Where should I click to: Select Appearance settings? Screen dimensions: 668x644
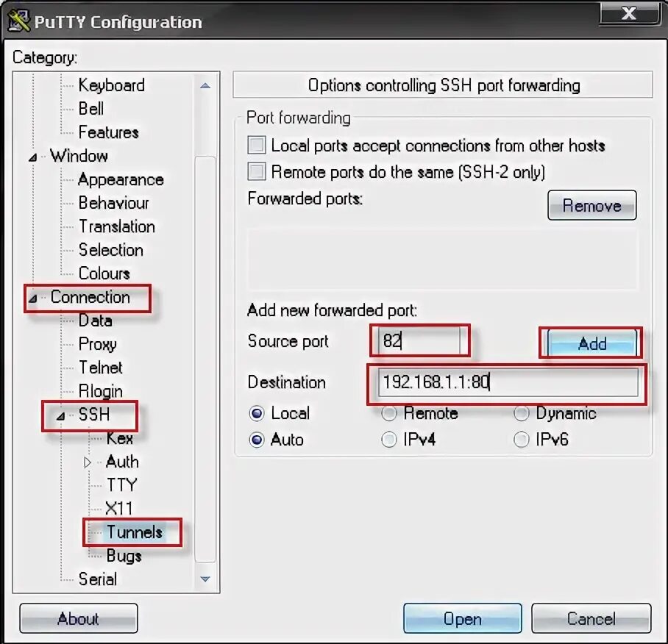click(121, 179)
